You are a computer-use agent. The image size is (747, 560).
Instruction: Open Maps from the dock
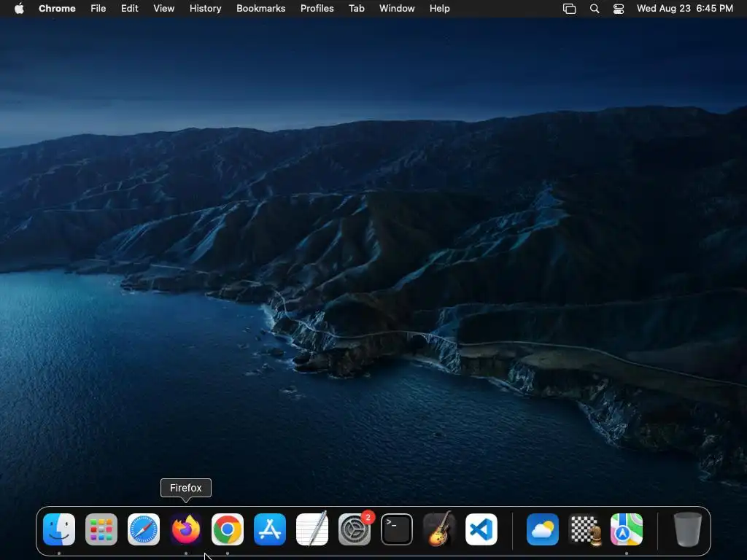click(x=627, y=529)
